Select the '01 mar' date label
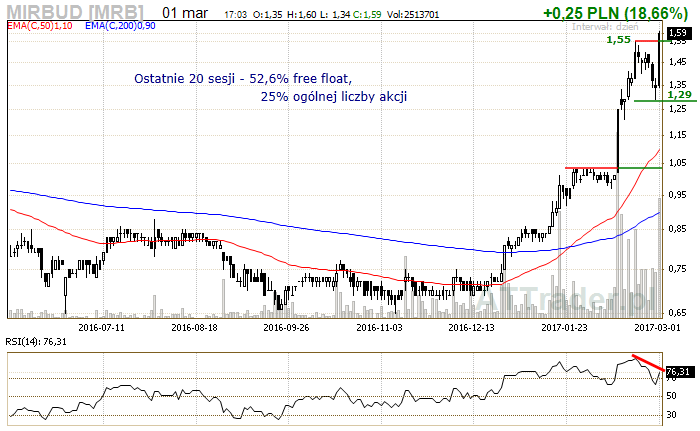700x431 pixels. tap(185, 13)
